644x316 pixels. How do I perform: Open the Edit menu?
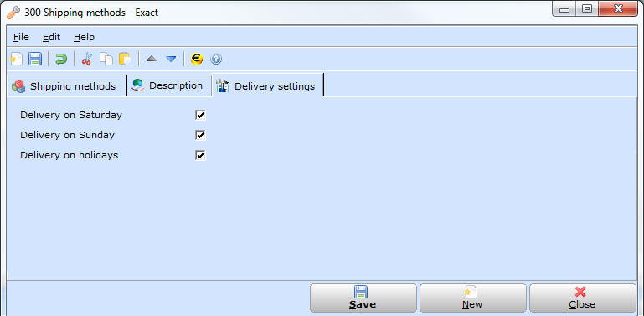coord(51,37)
